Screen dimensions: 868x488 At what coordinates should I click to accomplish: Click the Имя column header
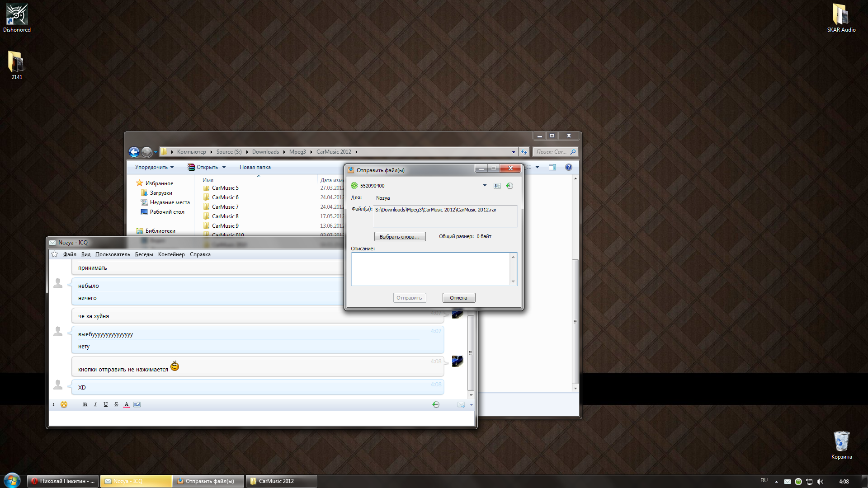tap(208, 180)
